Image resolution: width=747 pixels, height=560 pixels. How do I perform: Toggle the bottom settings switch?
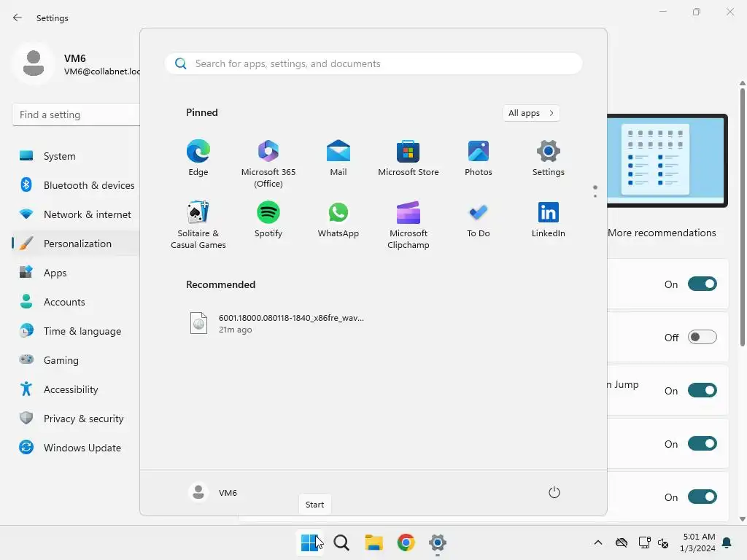pos(703,497)
